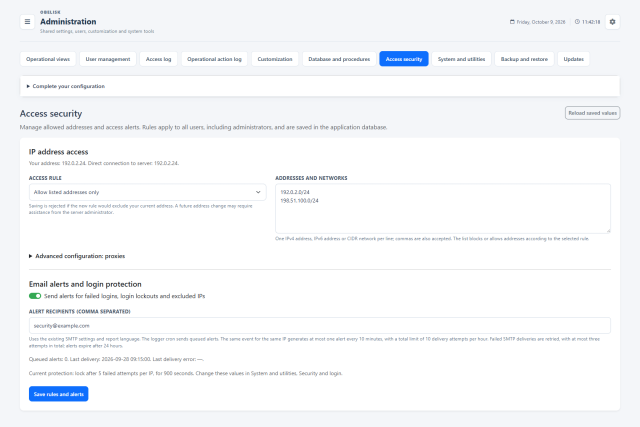
Task: Switch to Operational views tab
Action: coord(48,59)
